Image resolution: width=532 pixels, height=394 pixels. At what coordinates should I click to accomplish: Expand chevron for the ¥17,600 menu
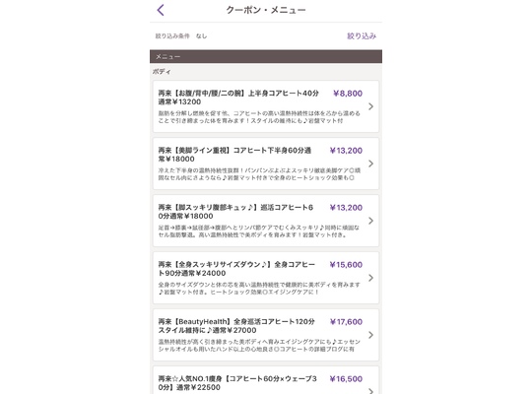click(x=370, y=335)
